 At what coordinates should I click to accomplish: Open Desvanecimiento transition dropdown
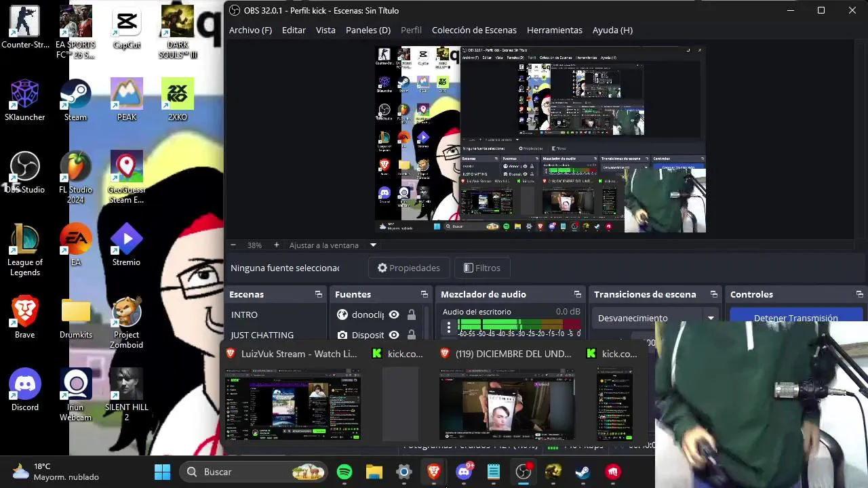655,318
